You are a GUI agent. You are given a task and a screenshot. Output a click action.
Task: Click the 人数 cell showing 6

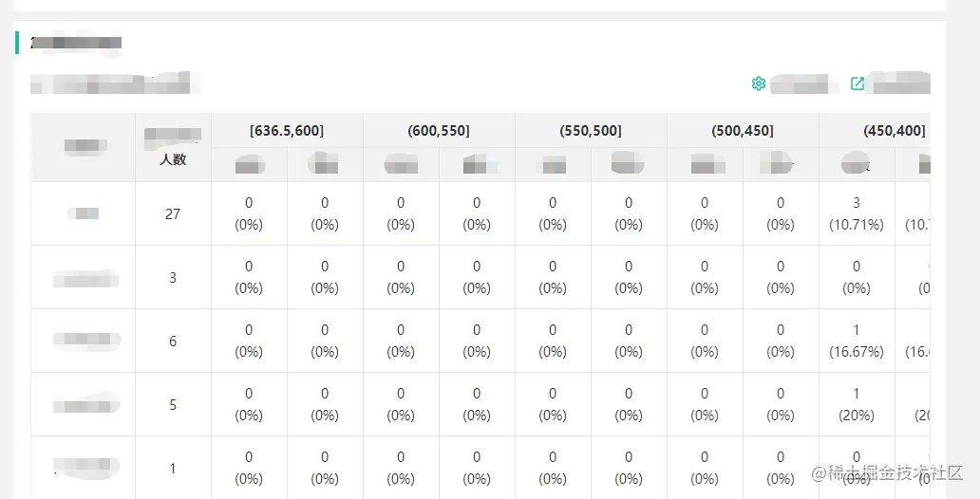point(173,341)
